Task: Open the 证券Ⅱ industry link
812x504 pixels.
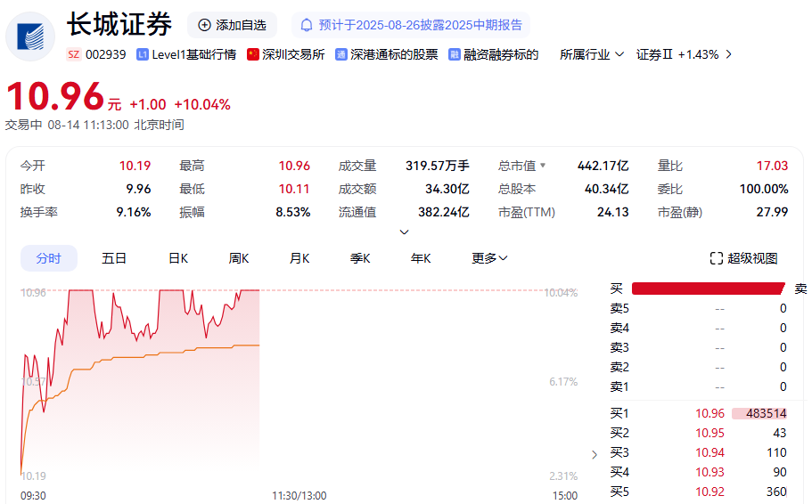Action: coord(684,54)
